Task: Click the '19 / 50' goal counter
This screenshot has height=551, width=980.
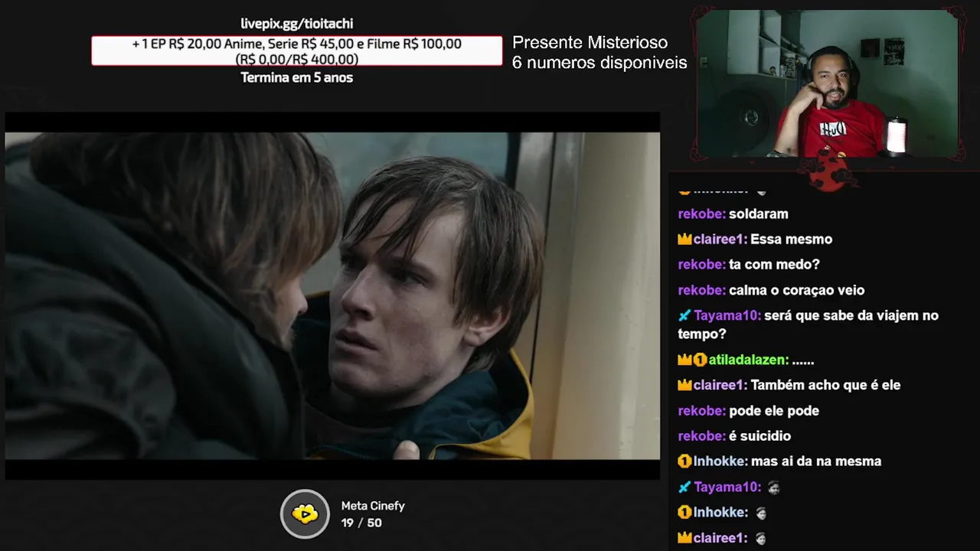Action: coord(361,523)
